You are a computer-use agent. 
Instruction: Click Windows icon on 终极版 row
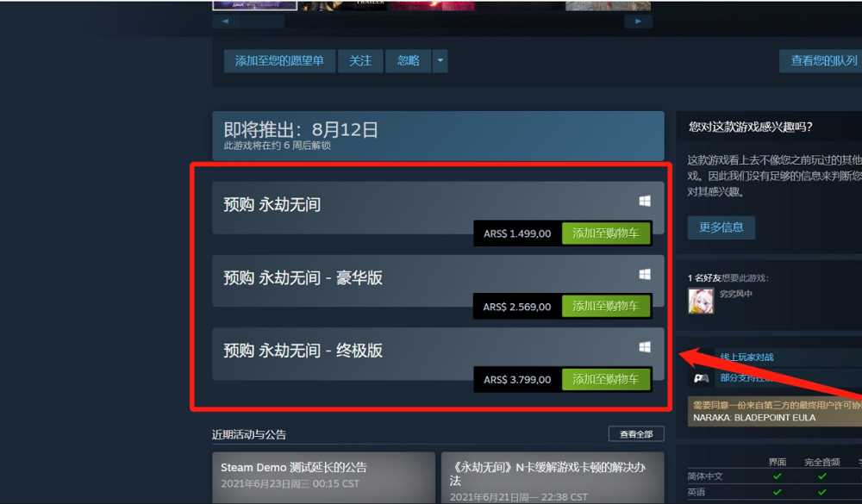tap(645, 347)
